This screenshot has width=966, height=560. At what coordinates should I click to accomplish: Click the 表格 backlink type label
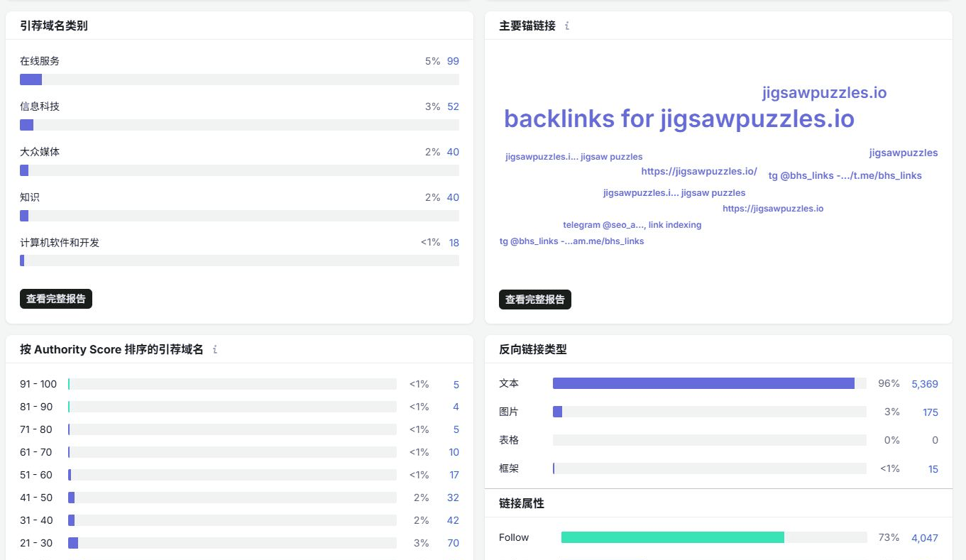point(509,440)
